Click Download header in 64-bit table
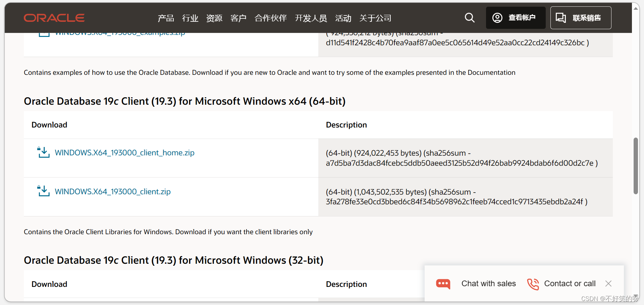Viewport: 644px width, 305px height. coord(49,125)
